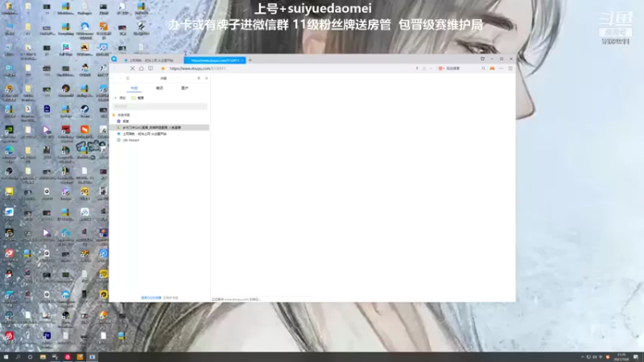Screen dimensions: 644x362
Task: Click the orange bookmark star in address bar
Action: tap(163, 68)
